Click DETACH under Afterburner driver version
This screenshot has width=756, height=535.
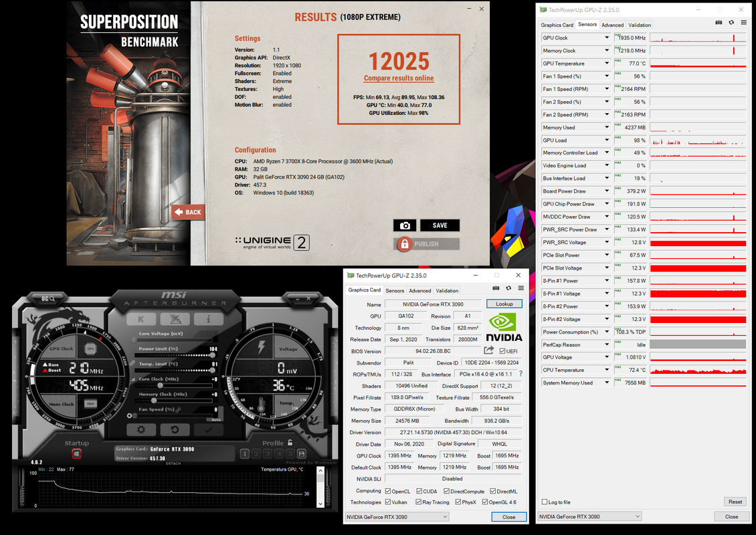[173, 463]
